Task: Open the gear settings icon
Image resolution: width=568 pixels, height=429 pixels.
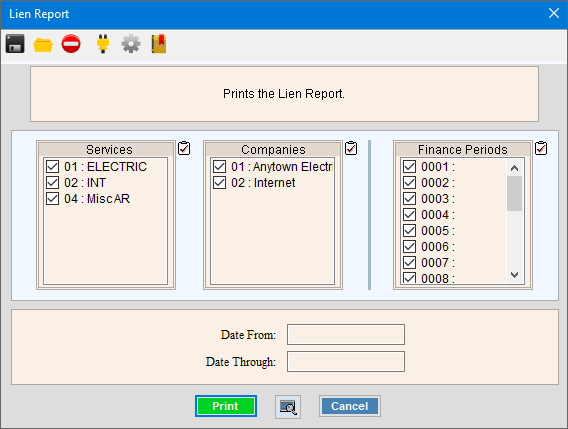Action: 131,44
